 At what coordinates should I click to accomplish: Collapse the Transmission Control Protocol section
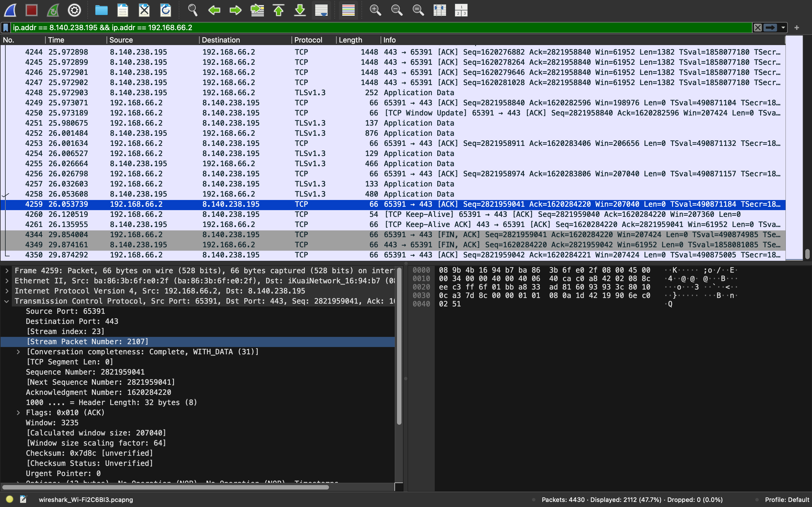pyautogui.click(x=7, y=301)
